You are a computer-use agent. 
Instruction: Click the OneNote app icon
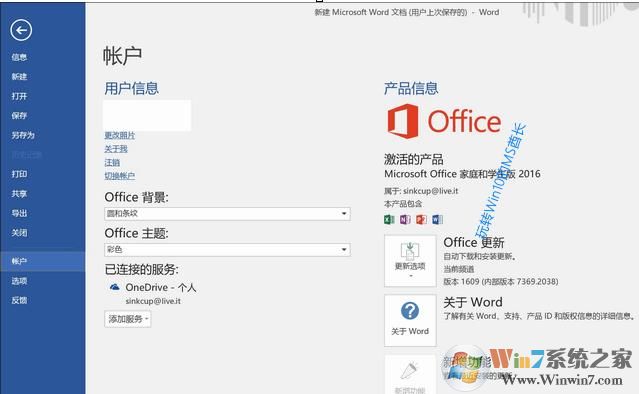(405, 220)
